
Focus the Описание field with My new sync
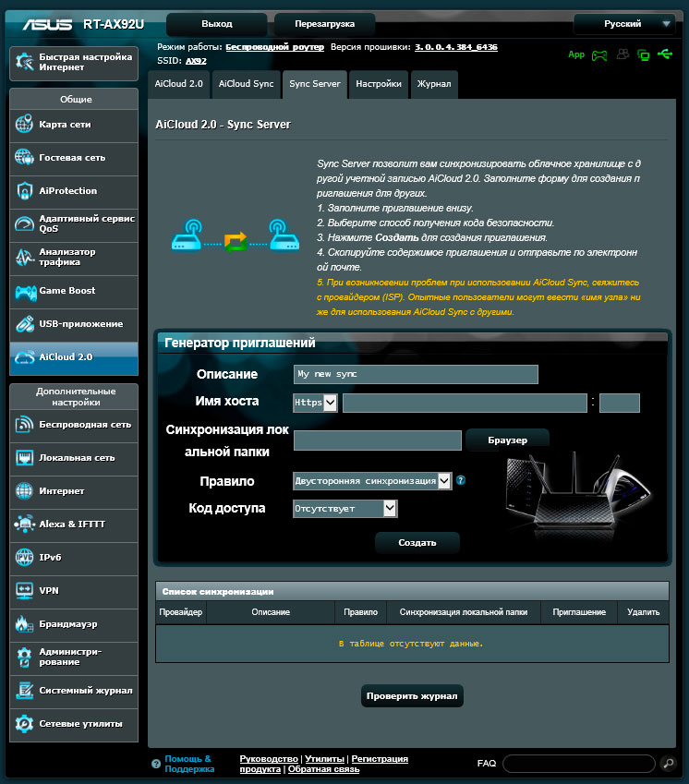(x=416, y=375)
